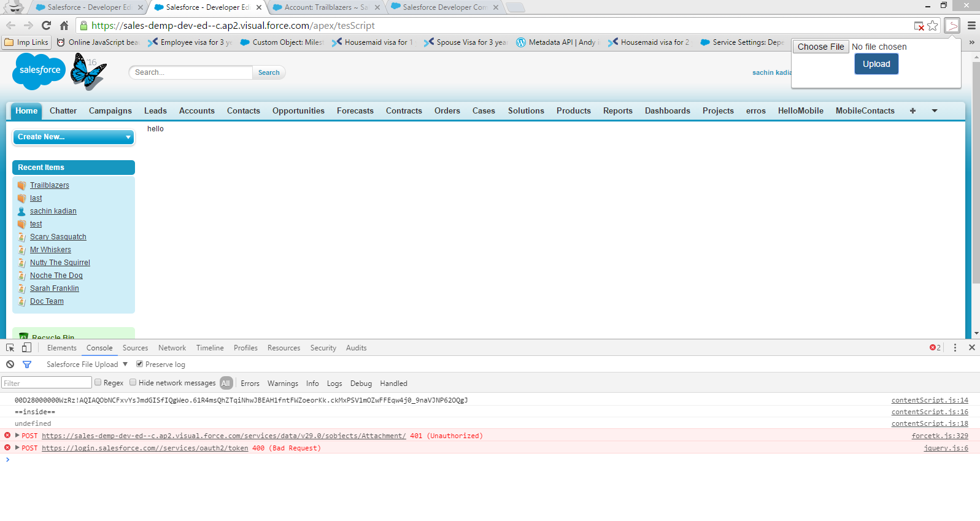Click the Search button

click(269, 72)
